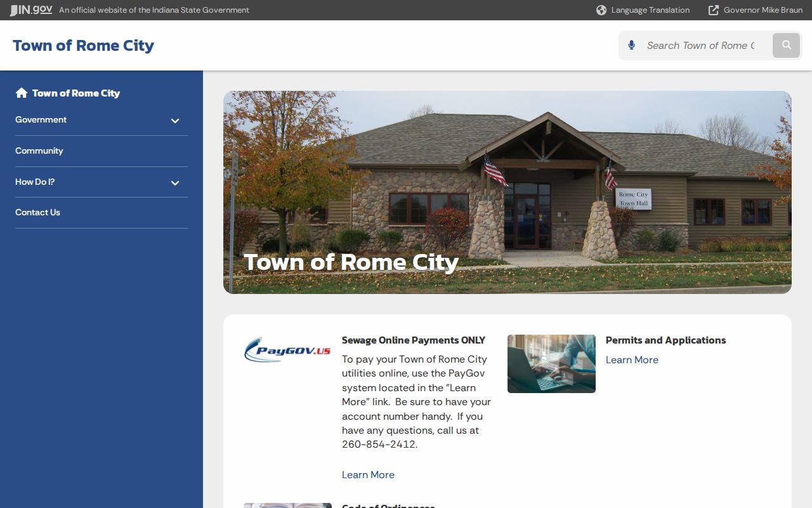Click the magnifying glass search button
This screenshot has width=812, height=508.
[787, 45]
